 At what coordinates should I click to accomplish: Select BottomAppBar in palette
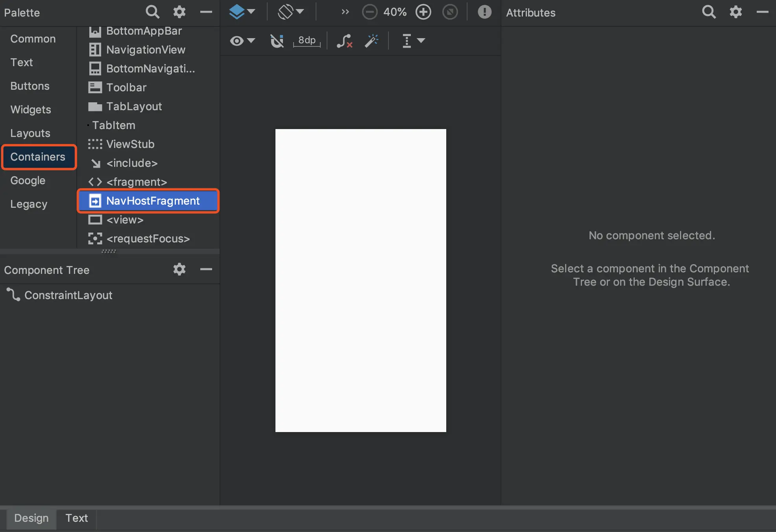148,31
